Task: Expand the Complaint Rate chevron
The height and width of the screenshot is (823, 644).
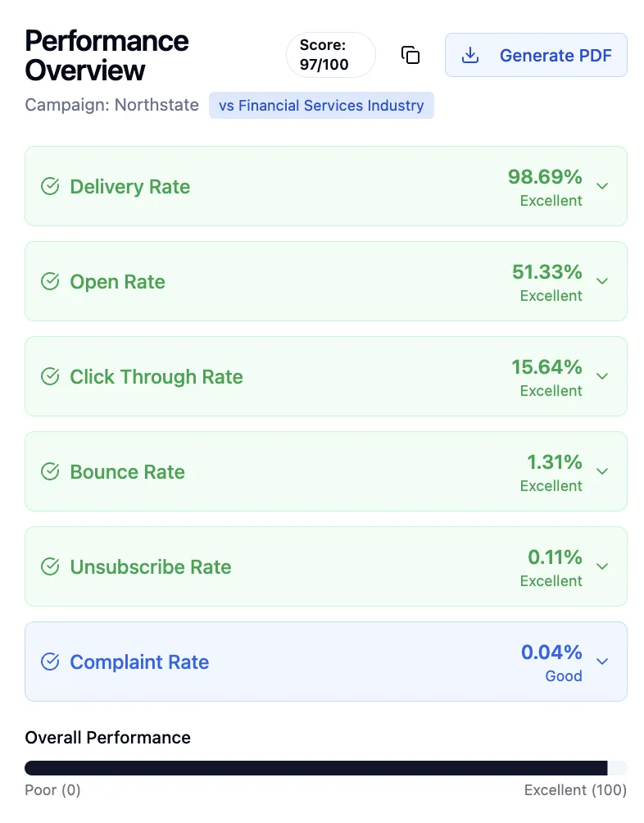Action: coord(602,661)
